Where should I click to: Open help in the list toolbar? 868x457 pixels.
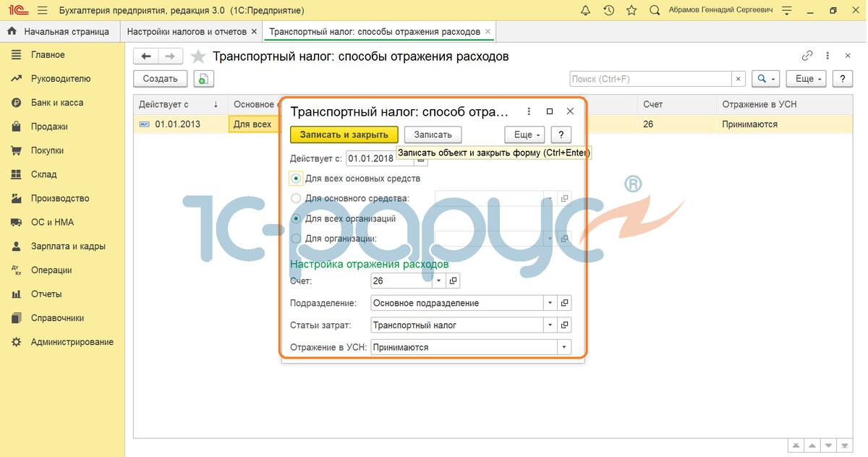point(842,79)
